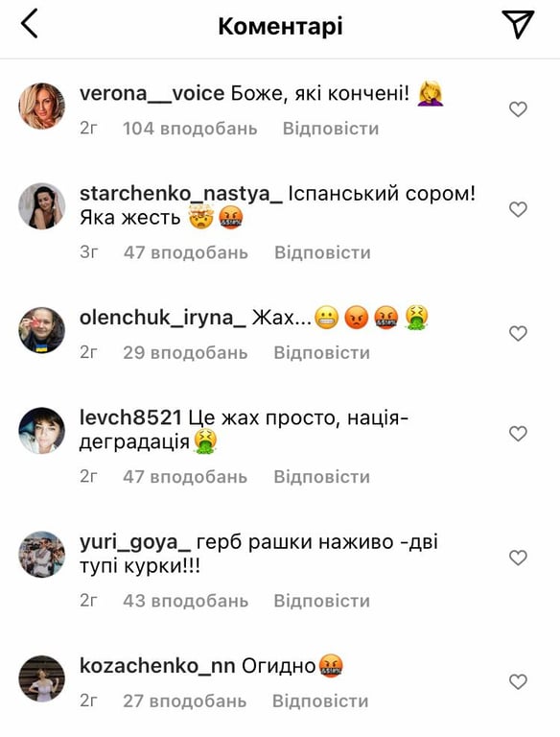
Task: View 104 вподобань likes list
Action: 190,129
